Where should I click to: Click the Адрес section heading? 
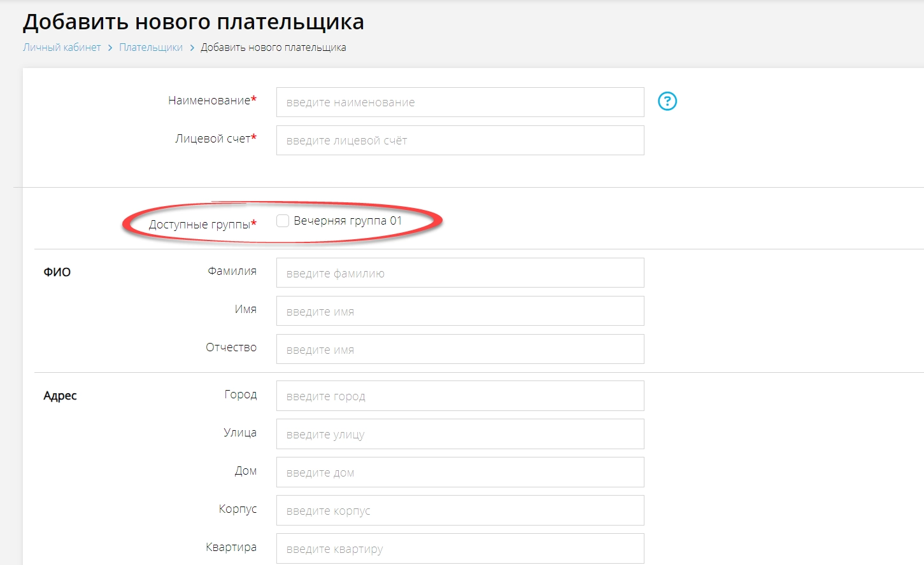click(60, 396)
